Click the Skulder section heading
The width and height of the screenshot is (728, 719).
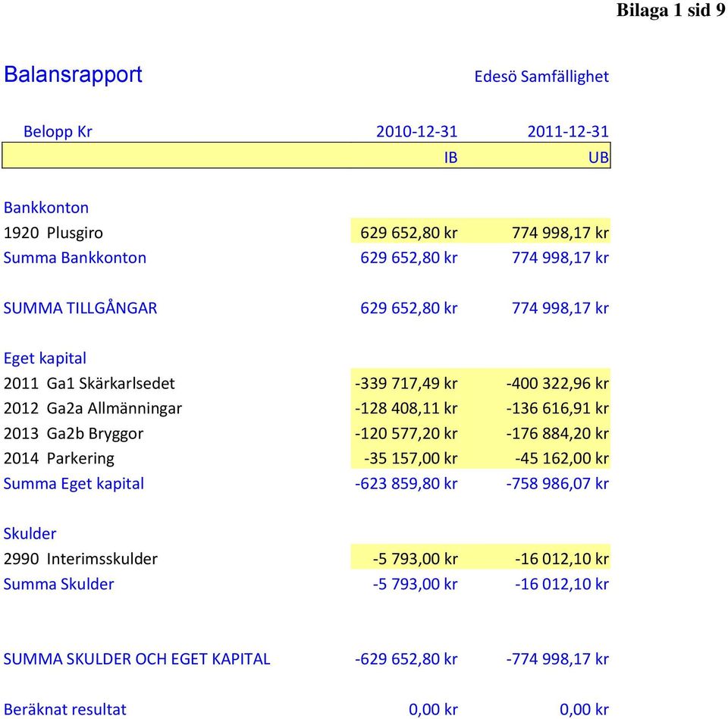(x=30, y=534)
